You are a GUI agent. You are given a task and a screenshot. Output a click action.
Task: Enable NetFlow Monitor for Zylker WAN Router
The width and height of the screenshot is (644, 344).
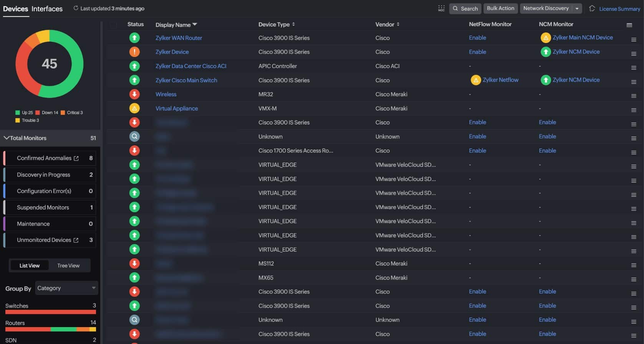pyautogui.click(x=477, y=38)
